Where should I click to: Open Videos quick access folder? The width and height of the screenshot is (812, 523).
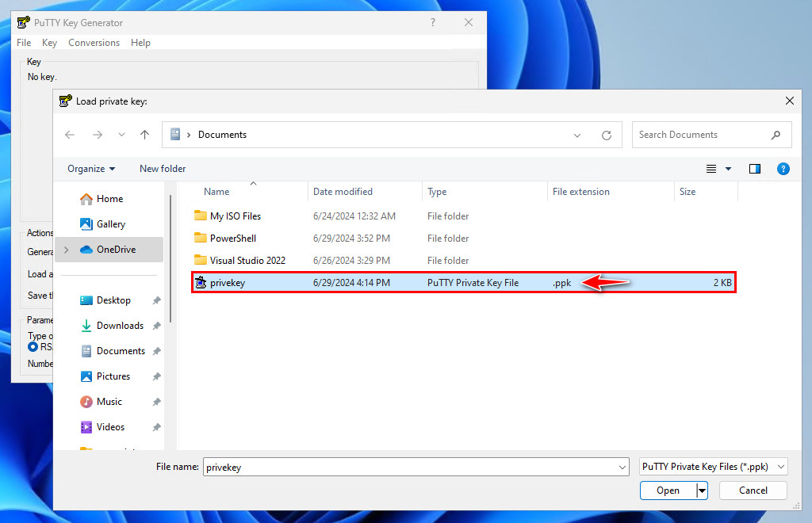click(x=110, y=427)
